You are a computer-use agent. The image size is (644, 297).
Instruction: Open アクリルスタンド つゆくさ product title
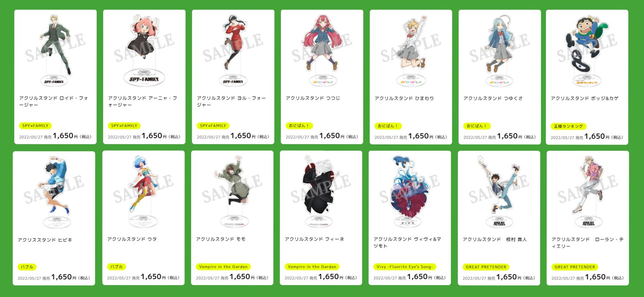click(493, 98)
